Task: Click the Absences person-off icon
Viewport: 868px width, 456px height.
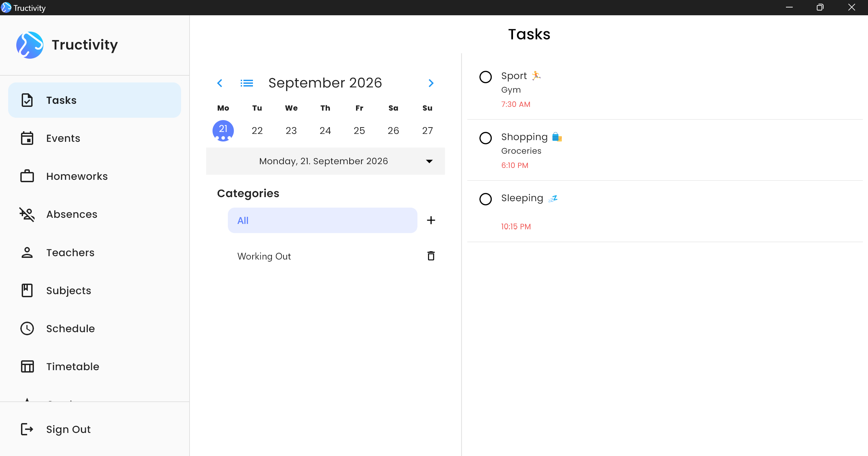Action: (x=27, y=214)
